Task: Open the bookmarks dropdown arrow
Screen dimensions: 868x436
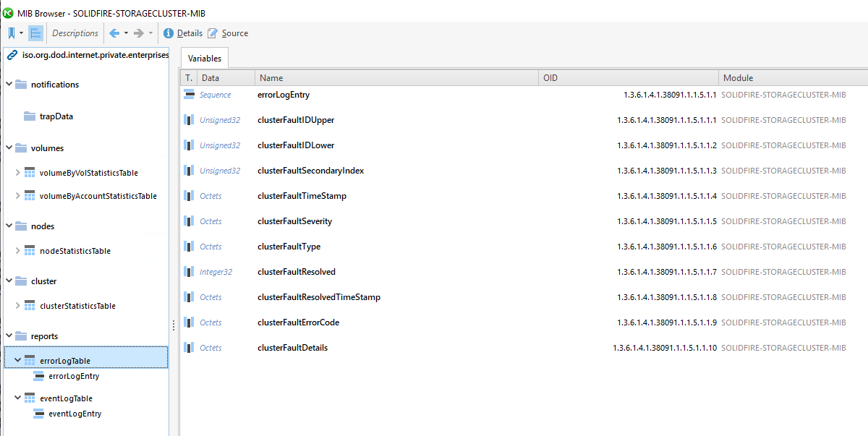Action: pos(22,33)
